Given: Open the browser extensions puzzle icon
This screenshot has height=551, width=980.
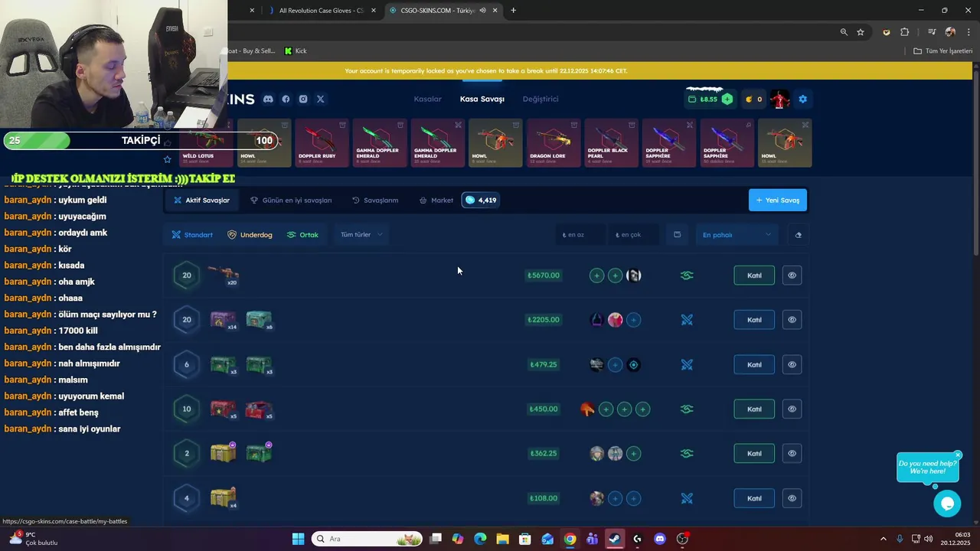Looking at the screenshot, I should [x=905, y=32].
